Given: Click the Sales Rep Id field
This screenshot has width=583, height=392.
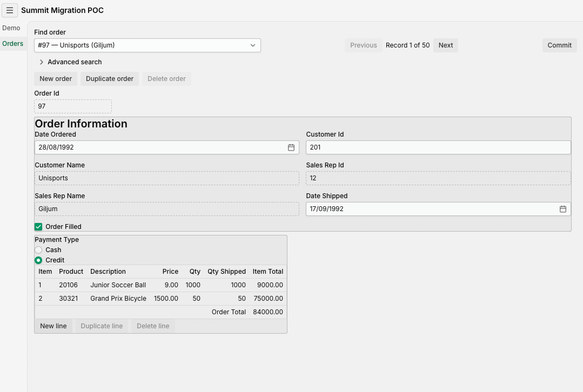Looking at the screenshot, I should (438, 178).
